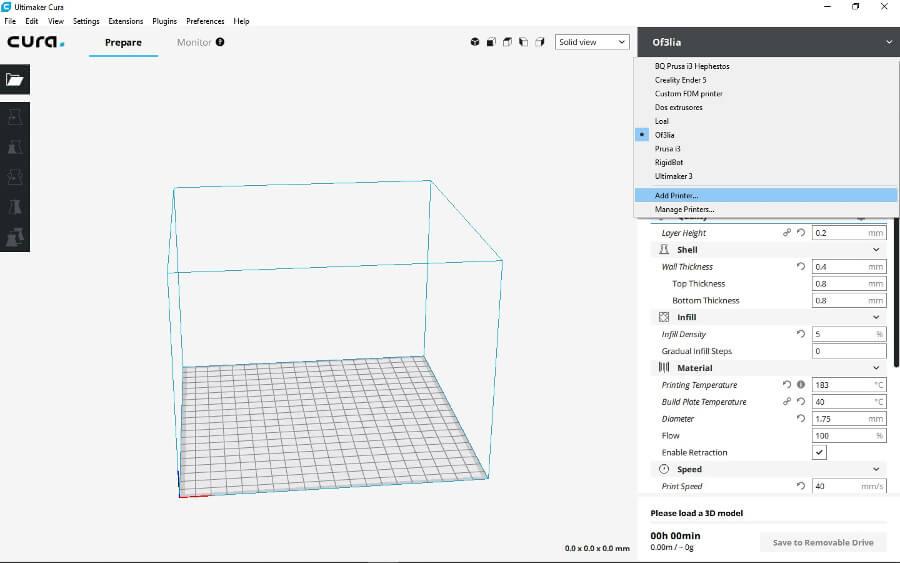Viewport: 900px width, 563px height.
Task: Switch camera to right side view icon
Action: (539, 42)
